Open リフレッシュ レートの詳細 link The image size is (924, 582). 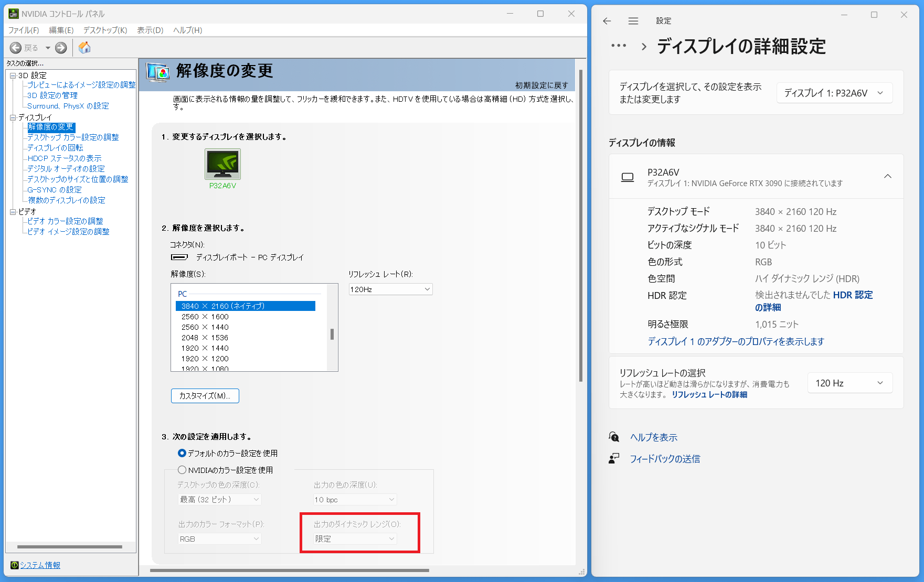point(709,394)
